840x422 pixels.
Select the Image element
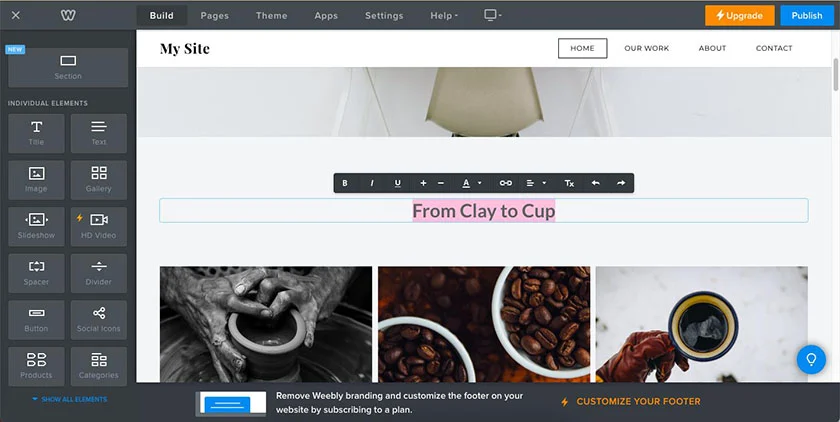36,180
